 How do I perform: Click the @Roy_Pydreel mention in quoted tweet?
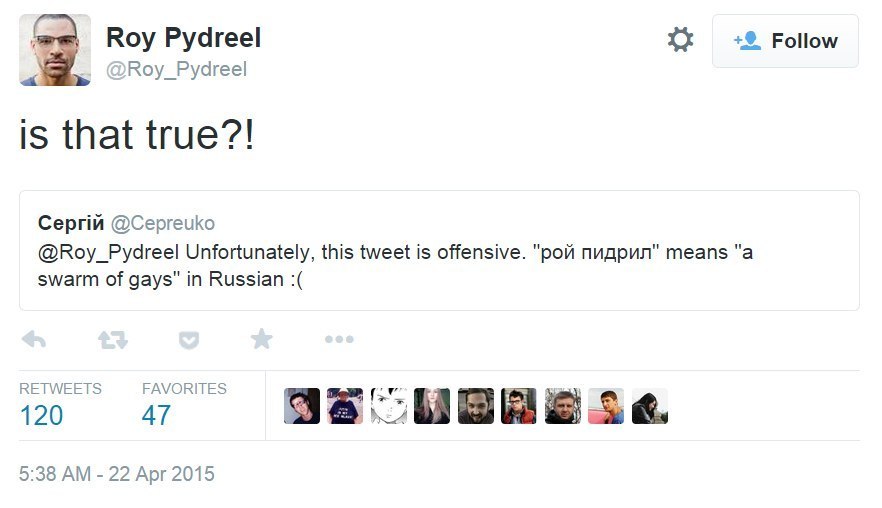[x=110, y=252]
